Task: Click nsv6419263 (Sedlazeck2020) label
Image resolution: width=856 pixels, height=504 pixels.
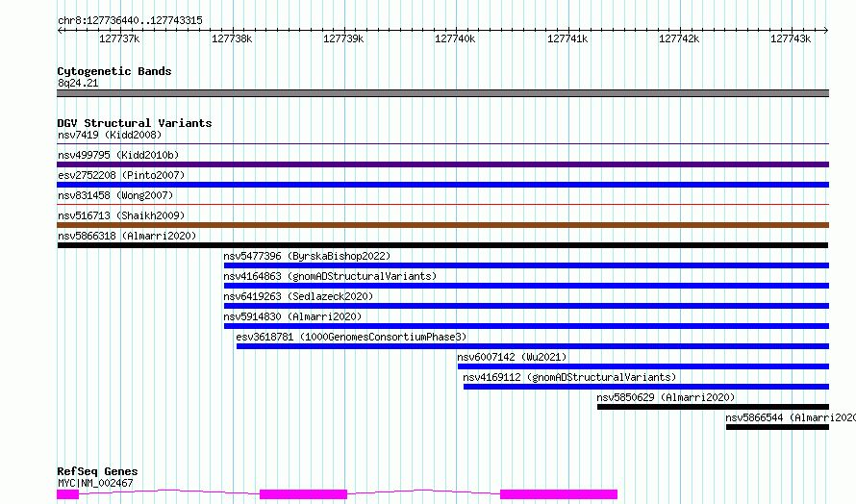Action: tap(298, 296)
